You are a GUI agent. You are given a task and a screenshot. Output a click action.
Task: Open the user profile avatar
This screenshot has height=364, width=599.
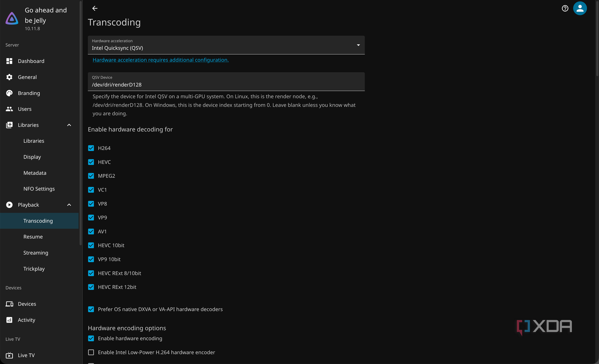(580, 8)
